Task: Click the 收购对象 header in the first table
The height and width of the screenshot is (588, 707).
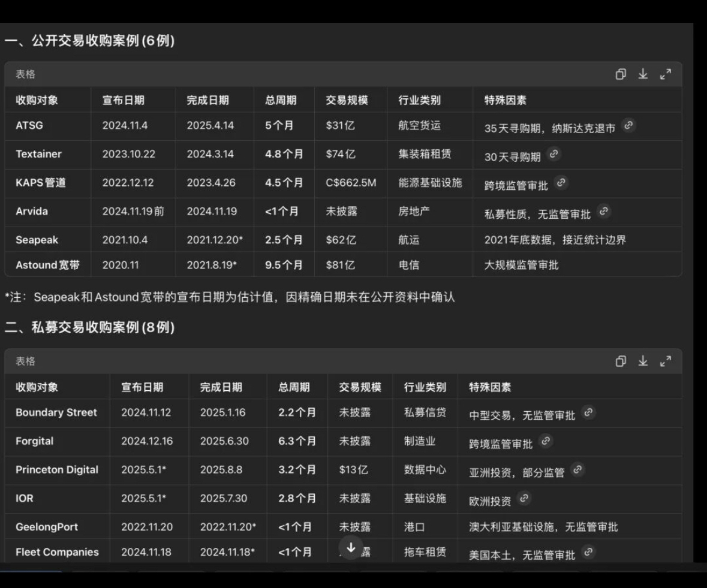Action: pyautogui.click(x=37, y=100)
